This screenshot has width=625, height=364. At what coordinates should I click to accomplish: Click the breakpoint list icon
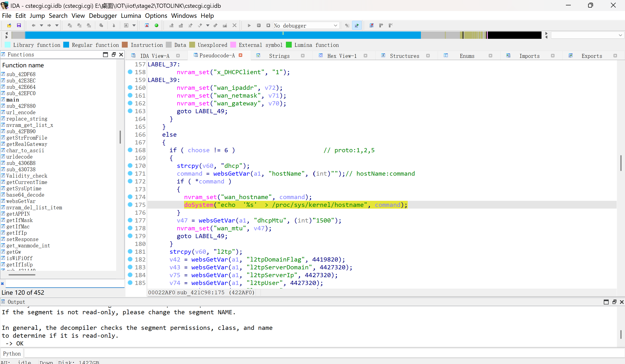(x=372, y=25)
